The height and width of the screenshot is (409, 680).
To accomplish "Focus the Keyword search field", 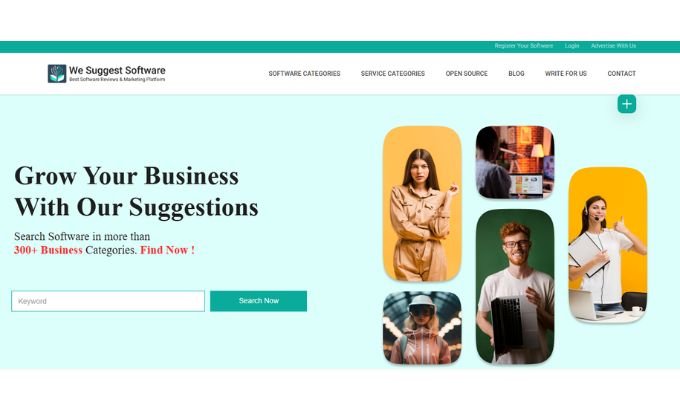I will (108, 301).
